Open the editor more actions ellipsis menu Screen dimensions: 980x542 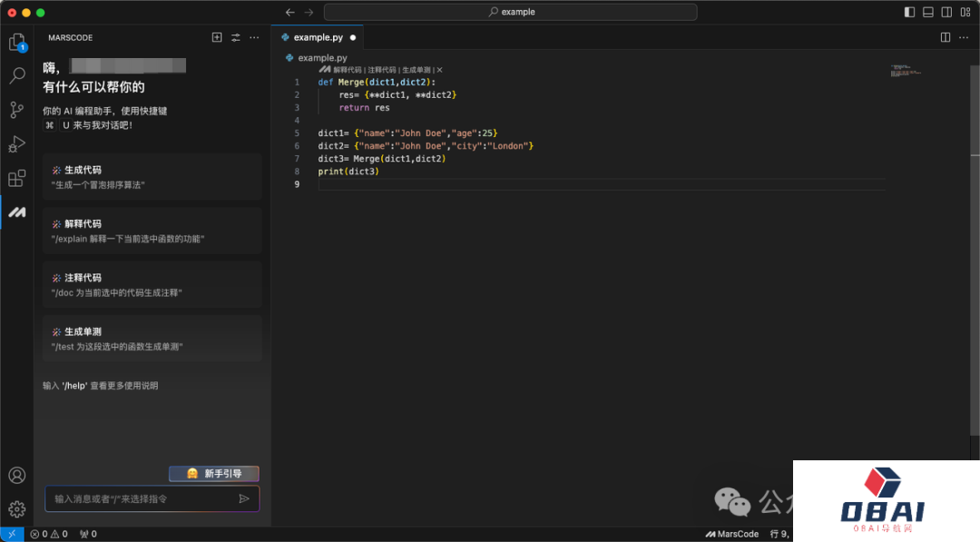pos(964,37)
